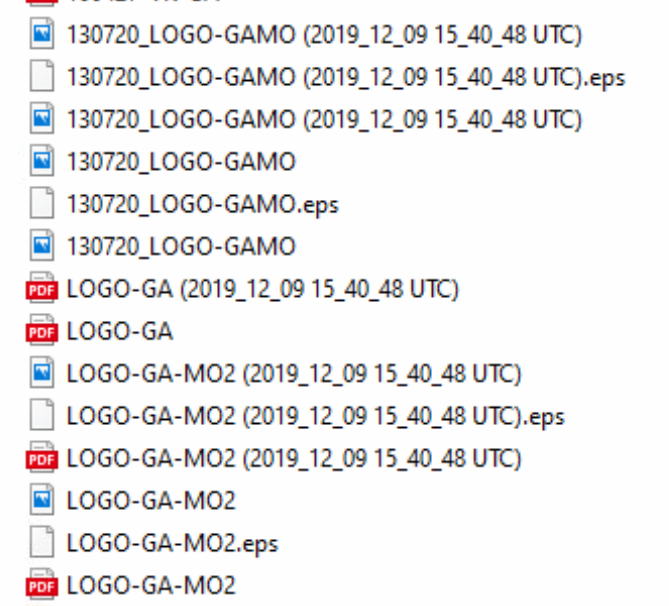Click image icon of LOGO-GA-MO2 (2019_12_09 15_40_48 UTC)
669x606 pixels.
(x=42, y=373)
